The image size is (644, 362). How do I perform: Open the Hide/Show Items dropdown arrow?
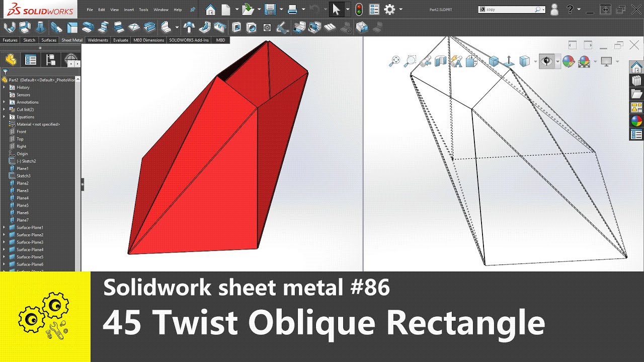coord(557,62)
